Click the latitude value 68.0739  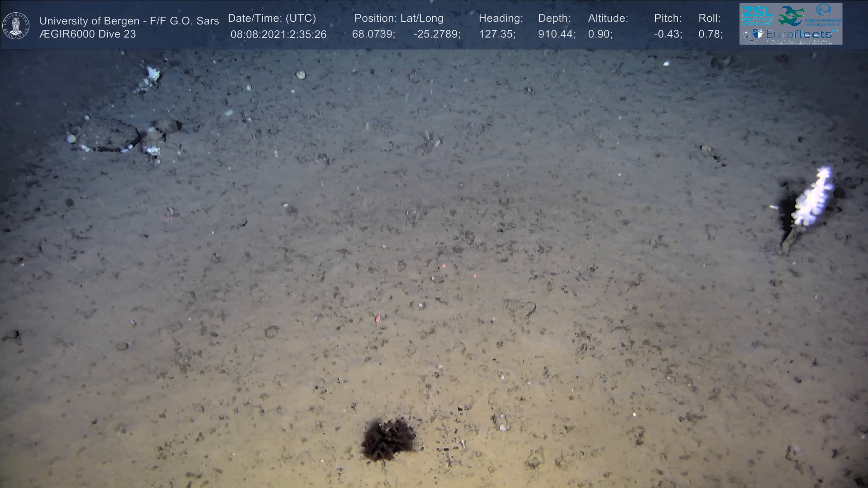click(x=373, y=34)
